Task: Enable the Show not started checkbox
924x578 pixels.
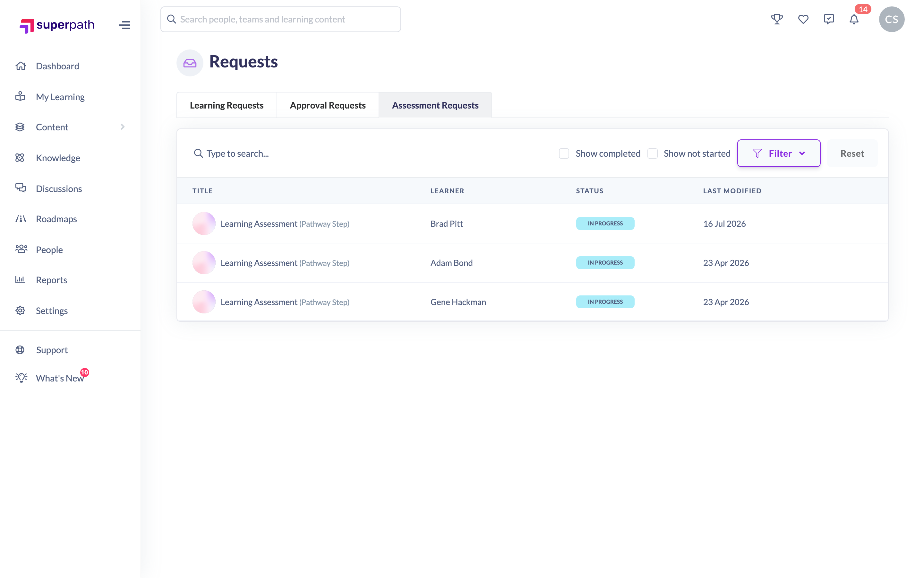Action: (653, 153)
